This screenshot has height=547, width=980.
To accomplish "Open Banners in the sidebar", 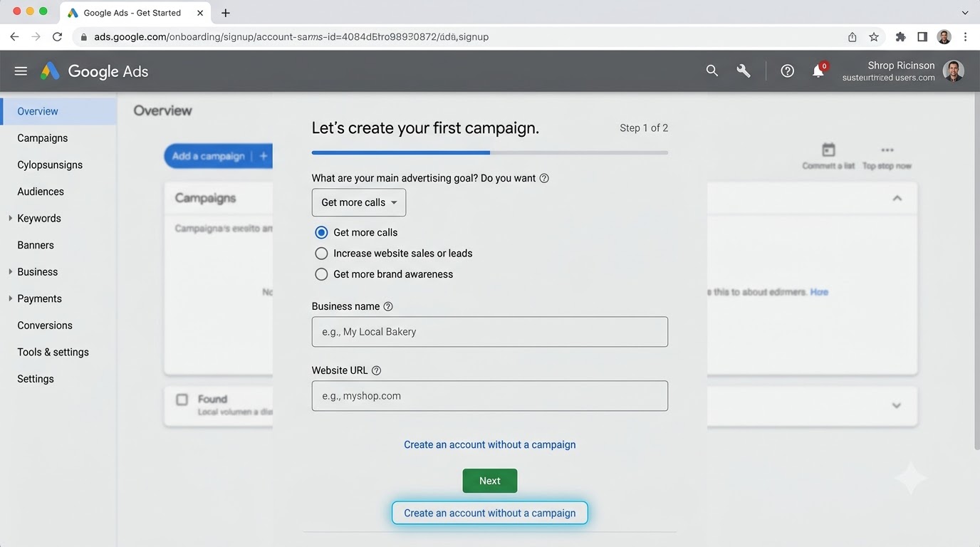I will [x=36, y=245].
